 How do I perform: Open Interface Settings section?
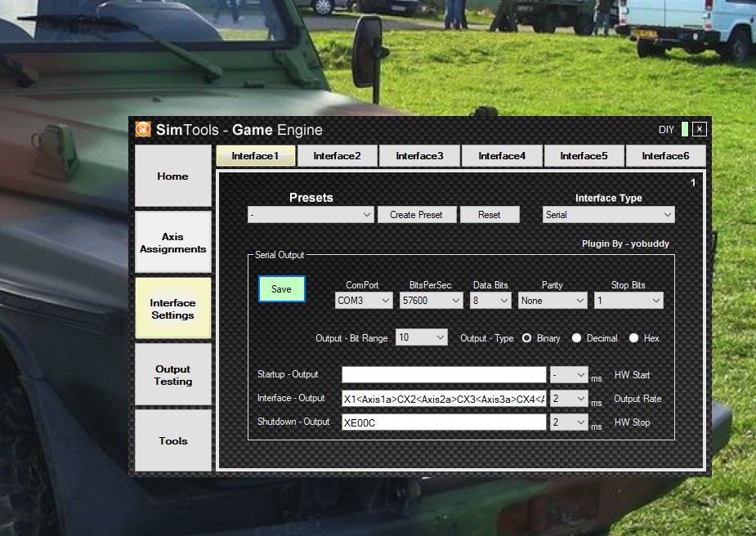tap(173, 309)
